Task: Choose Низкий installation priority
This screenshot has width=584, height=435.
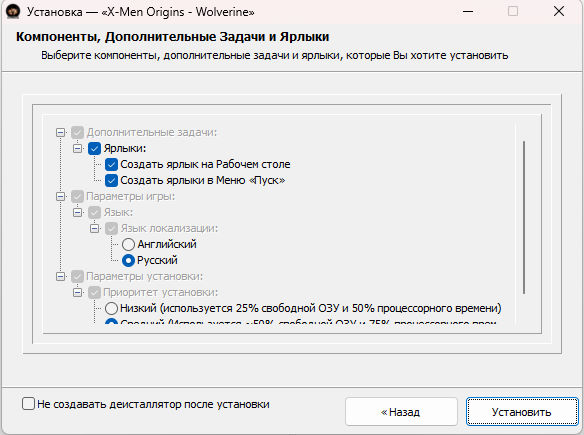Action: 111,308
